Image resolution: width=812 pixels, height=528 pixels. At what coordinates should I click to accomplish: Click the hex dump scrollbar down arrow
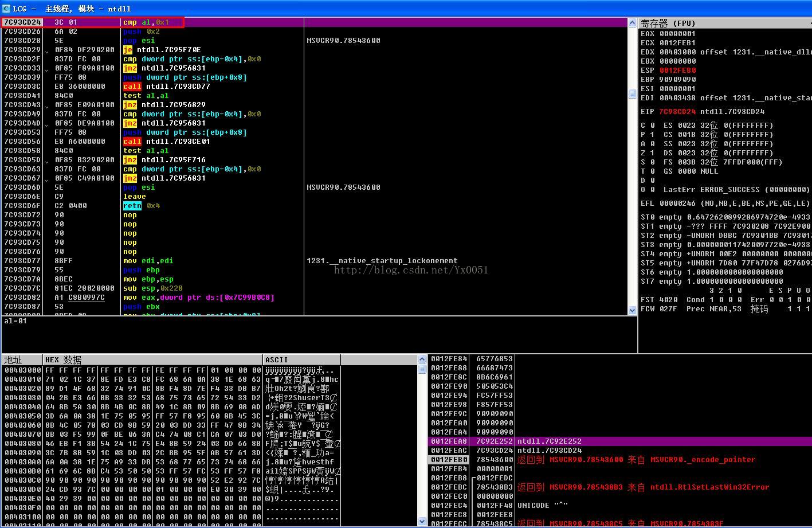422,522
